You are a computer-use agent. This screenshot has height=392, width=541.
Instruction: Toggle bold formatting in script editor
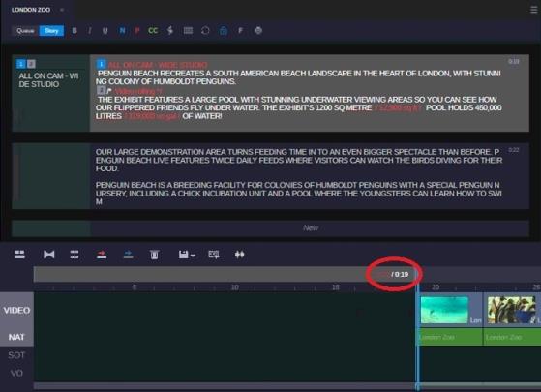(75, 31)
